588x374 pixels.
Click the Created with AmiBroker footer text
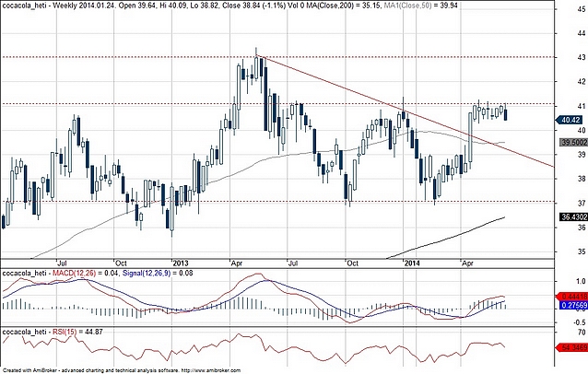click(121, 370)
